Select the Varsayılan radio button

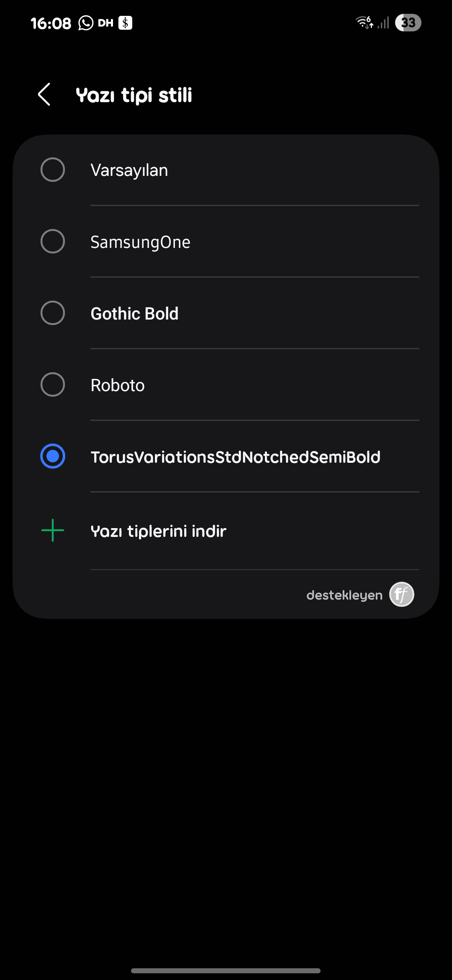tap(53, 170)
